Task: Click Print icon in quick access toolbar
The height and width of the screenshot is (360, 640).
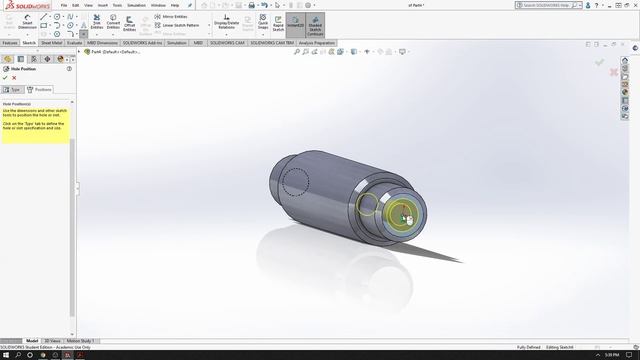Action: [251, 5]
